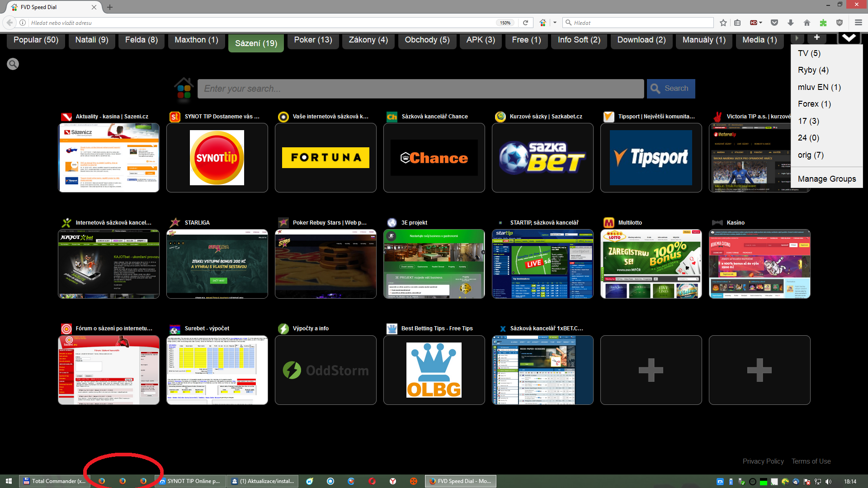Viewport: 868px width, 488px height.
Task: Bookmark this page with the star icon
Action: tap(723, 23)
